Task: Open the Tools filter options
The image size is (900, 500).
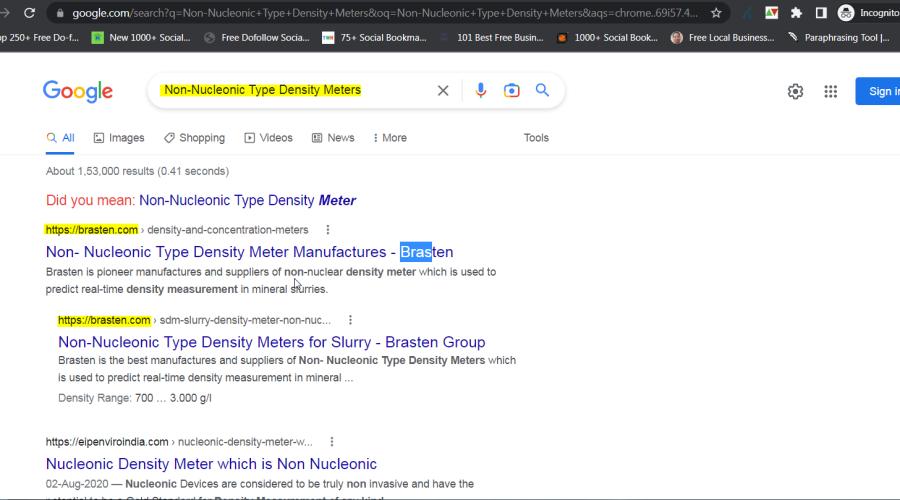Action: (x=536, y=138)
